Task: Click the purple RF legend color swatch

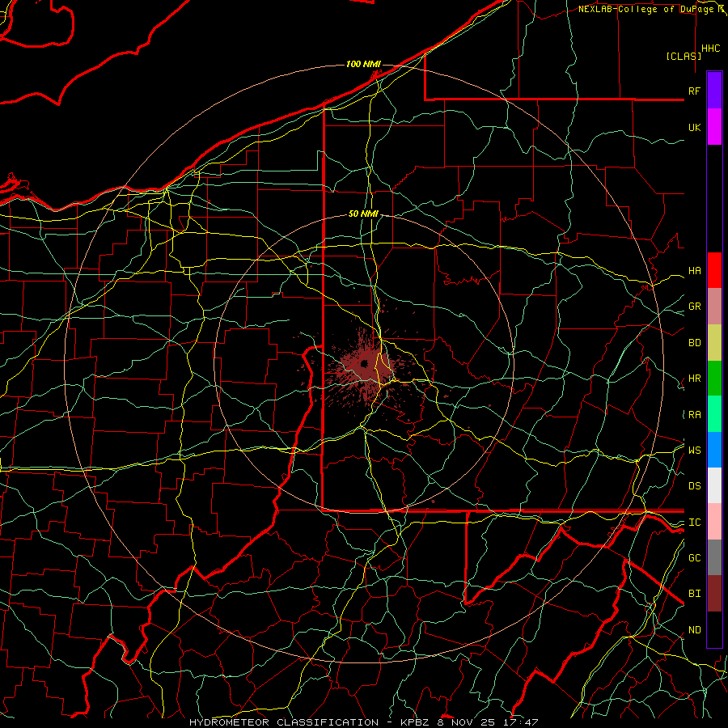Action: [714, 91]
